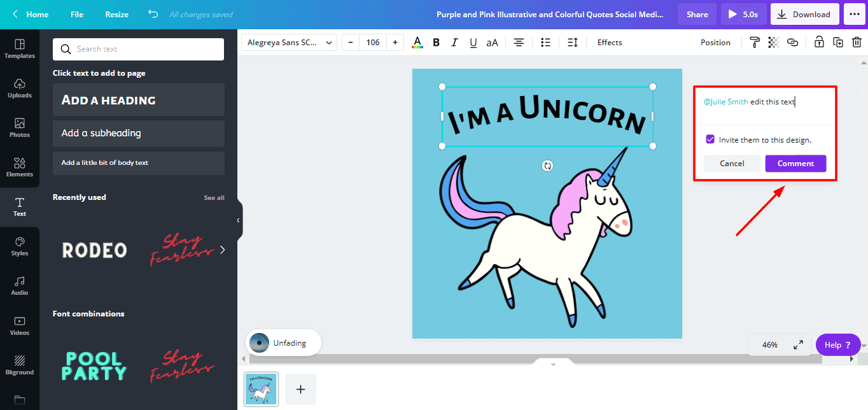The height and width of the screenshot is (410, 868).
Task: Duplicate the selected text element
Action: pos(838,43)
